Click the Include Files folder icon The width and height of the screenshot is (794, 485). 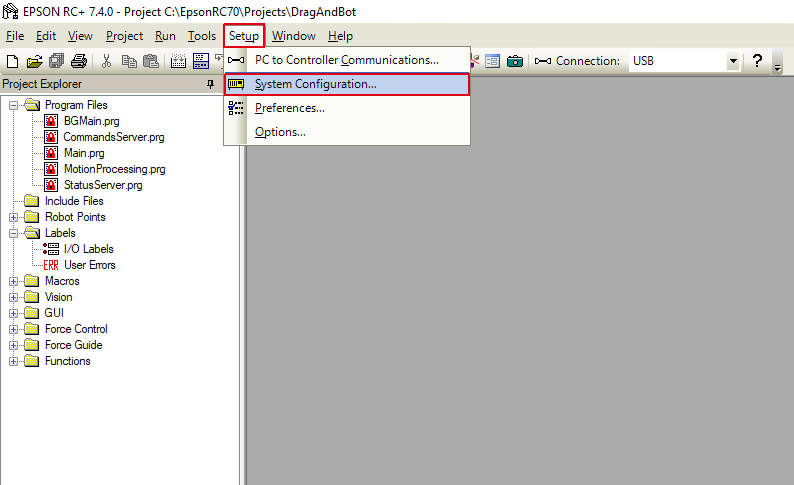[32, 201]
